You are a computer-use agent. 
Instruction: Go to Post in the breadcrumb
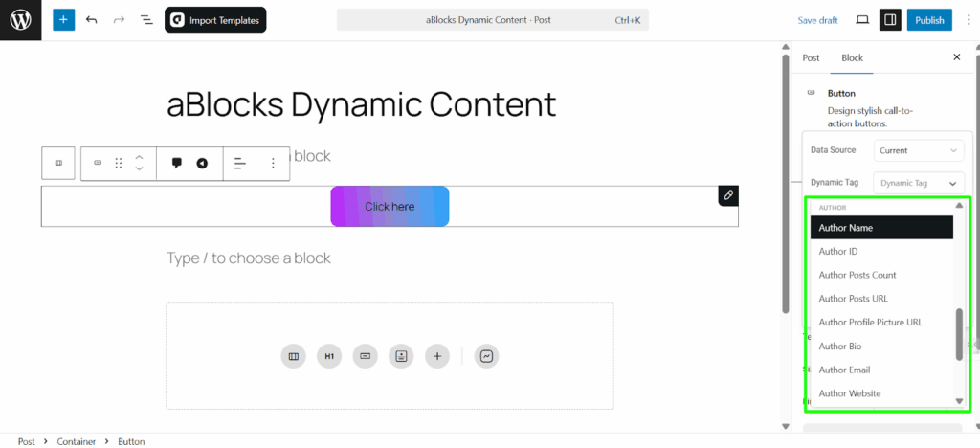click(x=26, y=441)
